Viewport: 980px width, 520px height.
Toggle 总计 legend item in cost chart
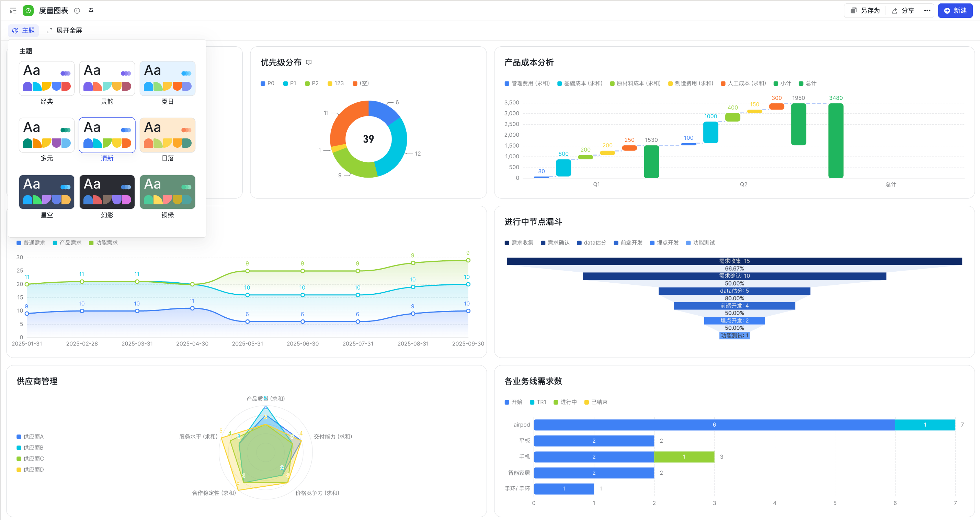[807, 83]
